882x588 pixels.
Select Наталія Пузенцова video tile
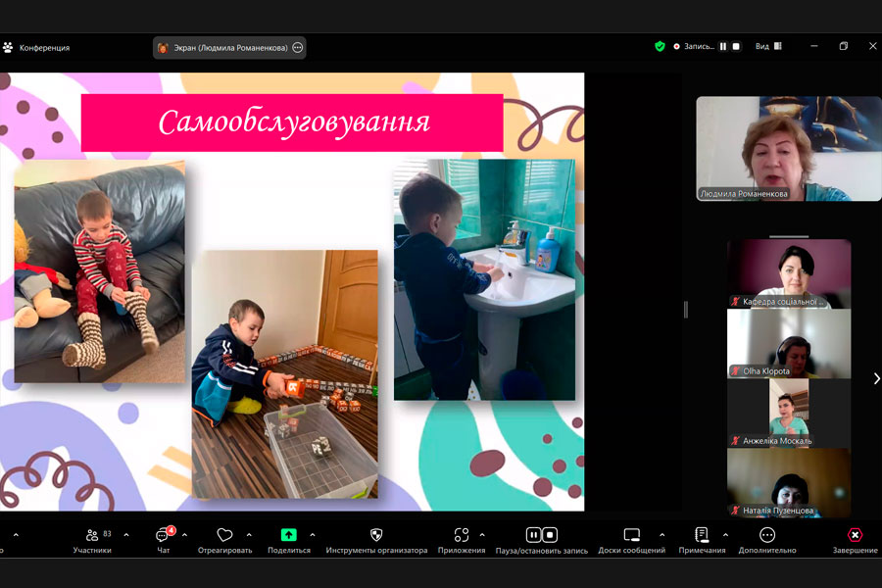click(x=789, y=483)
